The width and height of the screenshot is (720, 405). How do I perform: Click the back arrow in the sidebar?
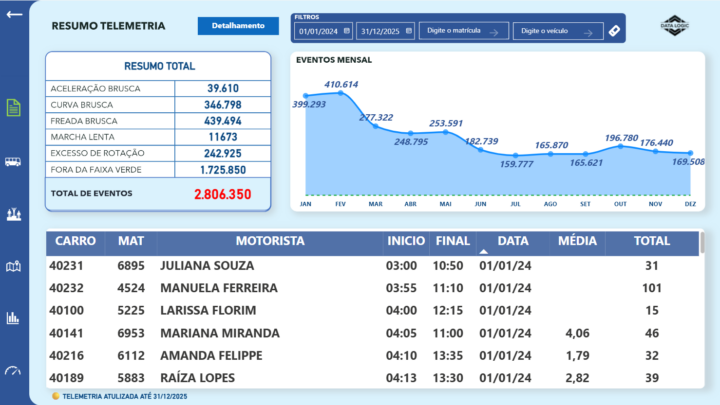pos(14,15)
